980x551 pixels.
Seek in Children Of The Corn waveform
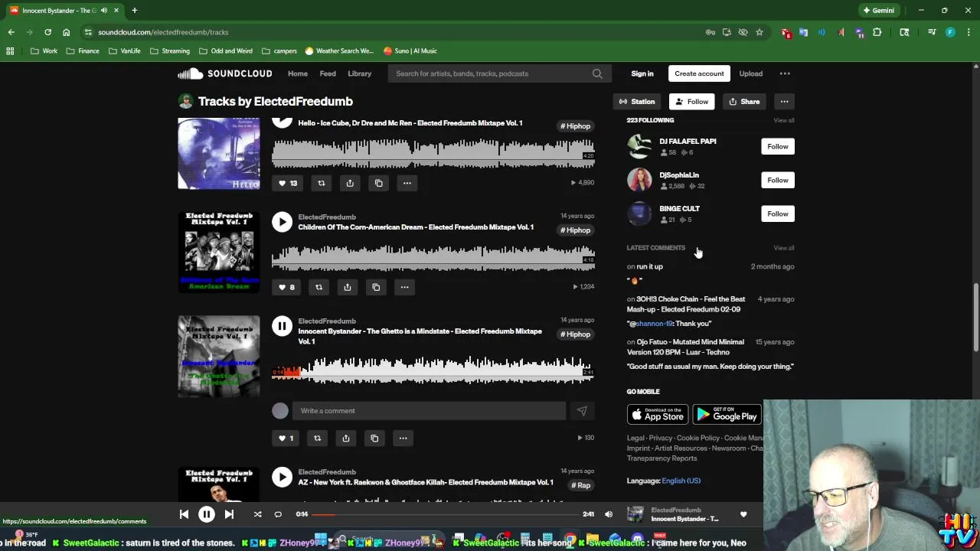(433, 259)
